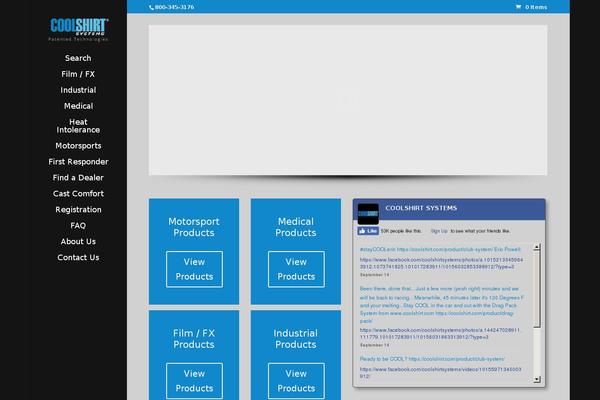Click View Products under Film / FX Products
This screenshot has height=400, width=600.
[194, 381]
